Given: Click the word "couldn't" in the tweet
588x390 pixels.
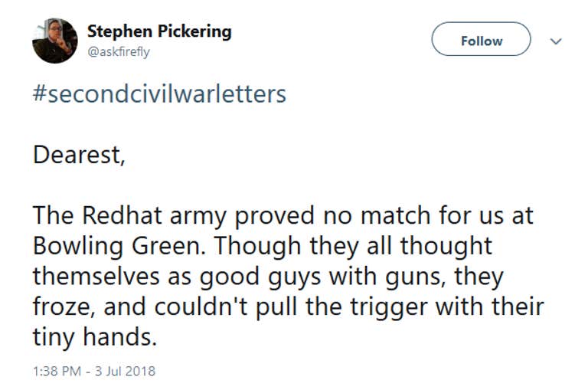Looking at the screenshot, I should tap(201, 306).
